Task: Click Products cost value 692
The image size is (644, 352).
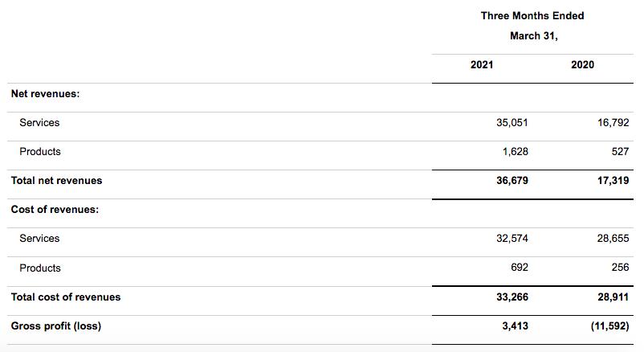Action: tap(520, 268)
